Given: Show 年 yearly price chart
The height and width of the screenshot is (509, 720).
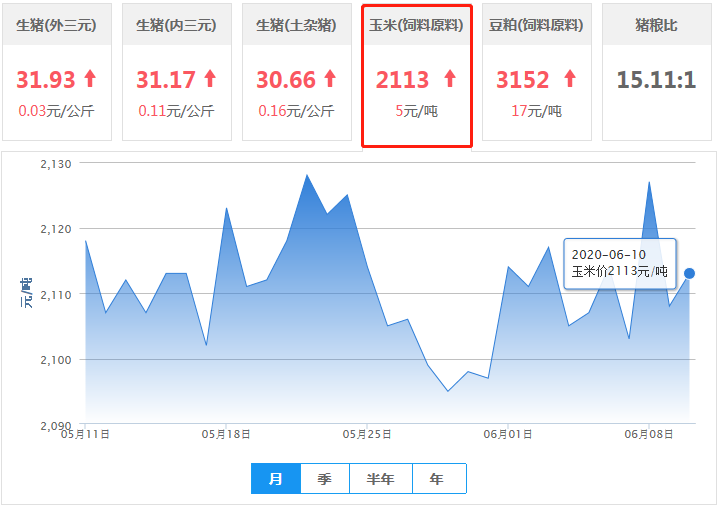Looking at the screenshot, I should coord(437,479).
